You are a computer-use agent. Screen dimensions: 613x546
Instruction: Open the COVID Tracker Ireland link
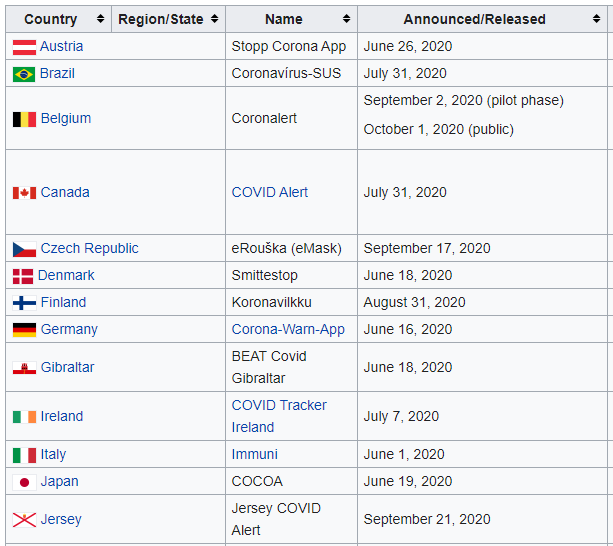(279, 416)
